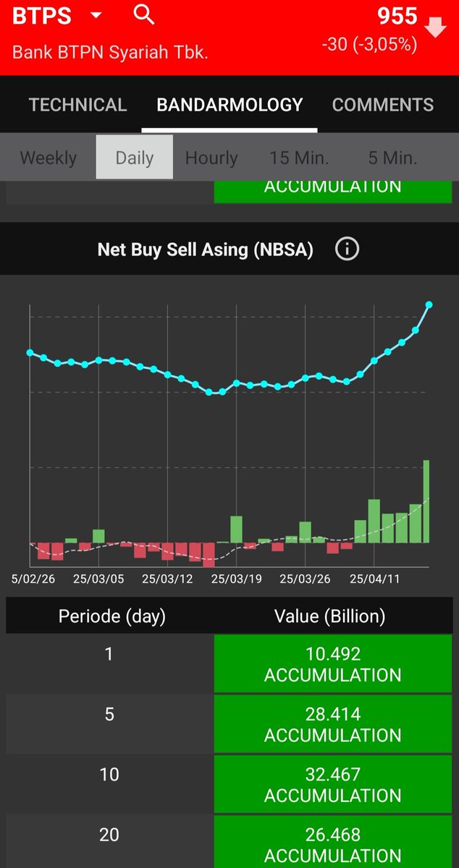Select the Weekly timeframe

point(49,158)
